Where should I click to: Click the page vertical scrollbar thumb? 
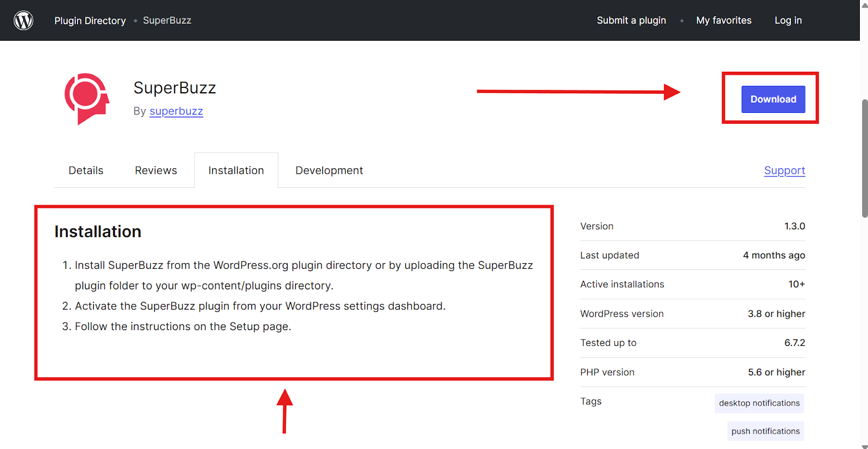click(x=865, y=159)
